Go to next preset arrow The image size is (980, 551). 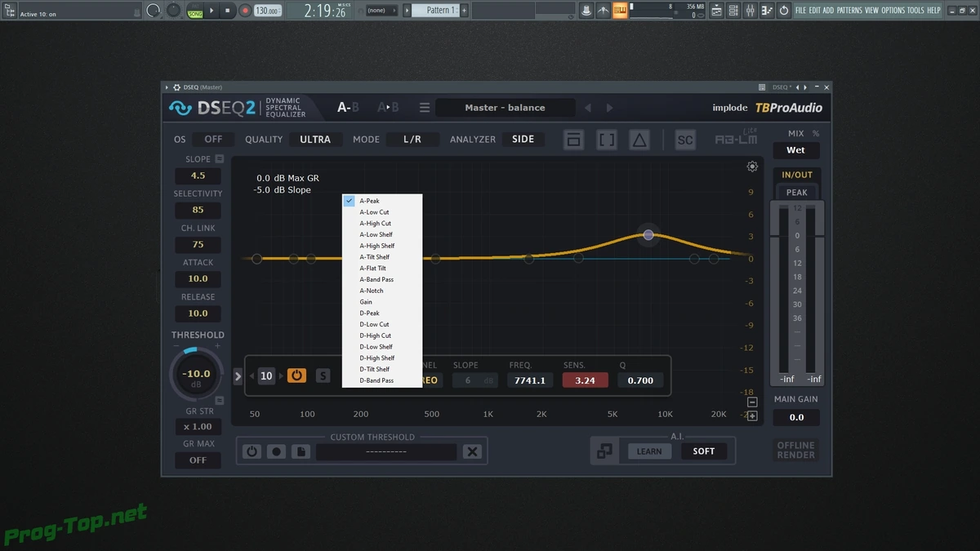point(609,108)
